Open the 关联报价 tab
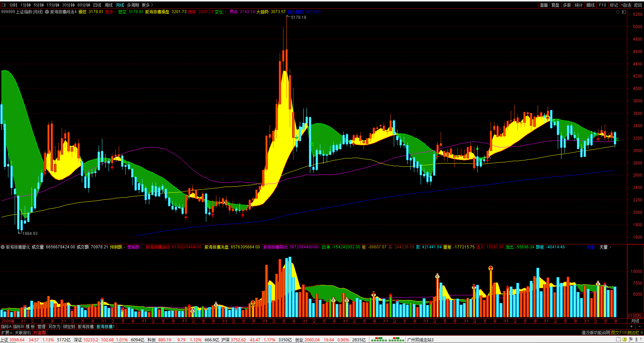This screenshot has width=644, height=343. (23, 333)
